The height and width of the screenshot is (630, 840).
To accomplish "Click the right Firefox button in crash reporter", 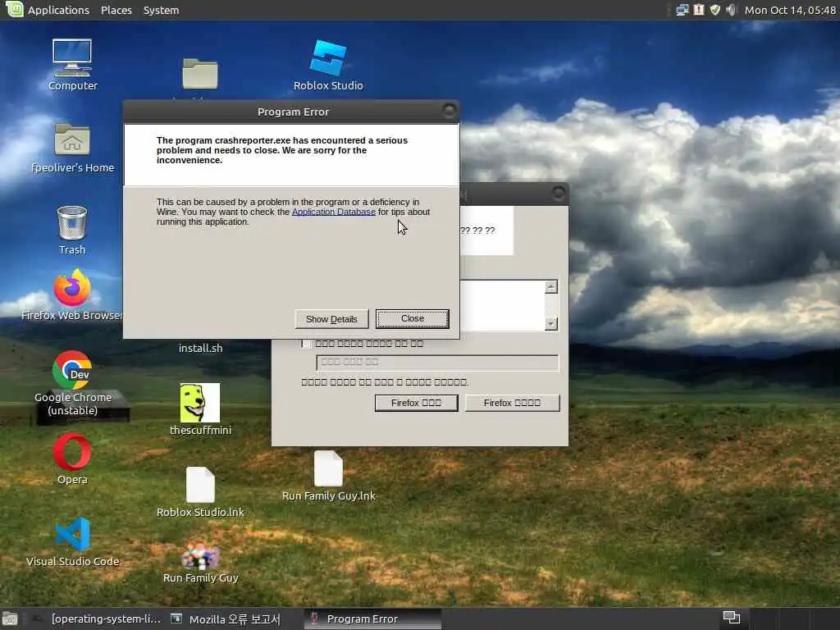I will click(x=512, y=403).
